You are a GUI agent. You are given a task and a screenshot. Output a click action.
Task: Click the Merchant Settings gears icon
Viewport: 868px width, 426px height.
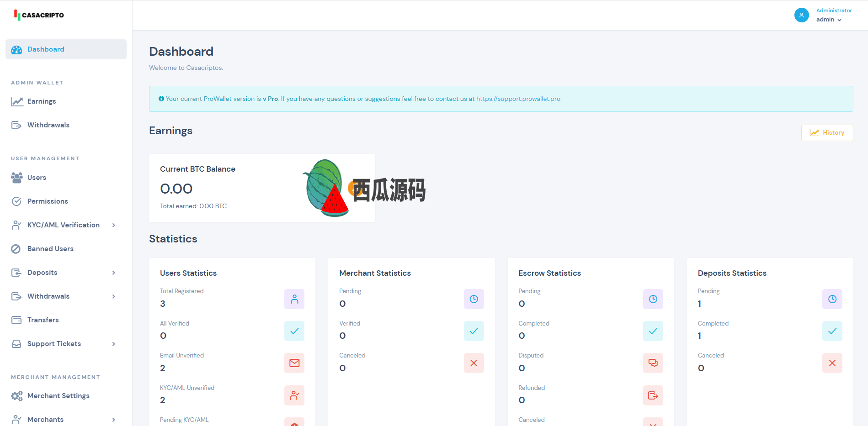[x=17, y=396]
